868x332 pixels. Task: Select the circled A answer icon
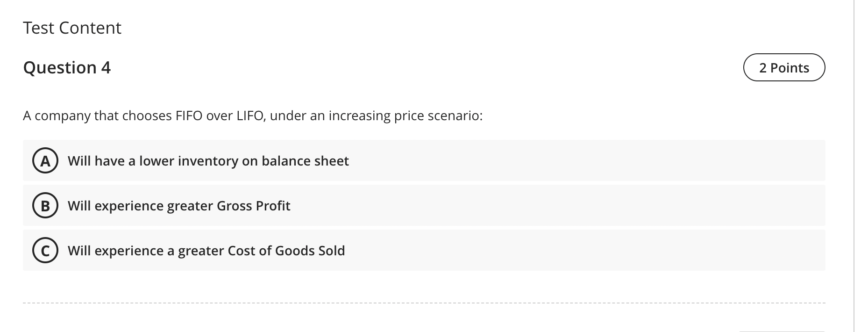pyautogui.click(x=45, y=161)
